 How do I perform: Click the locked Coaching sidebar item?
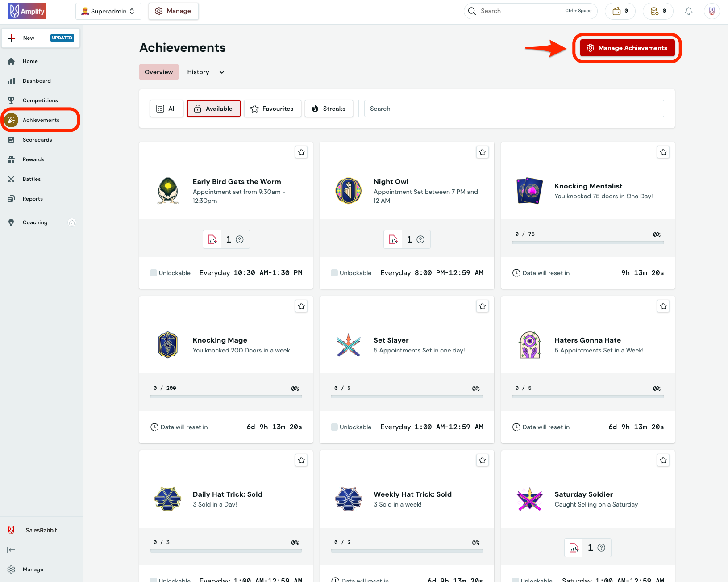(x=35, y=222)
